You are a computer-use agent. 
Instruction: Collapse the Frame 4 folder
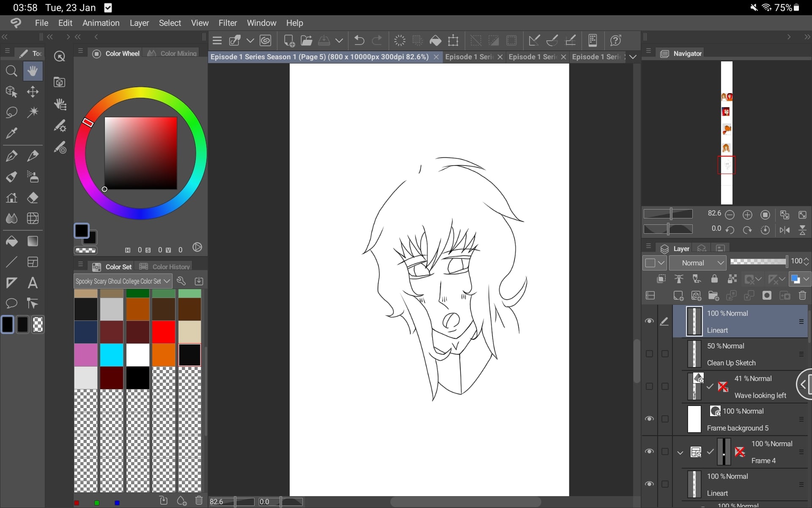680,453
